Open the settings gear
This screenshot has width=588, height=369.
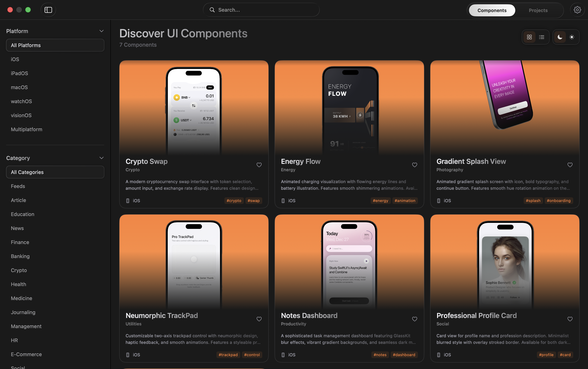click(x=577, y=10)
